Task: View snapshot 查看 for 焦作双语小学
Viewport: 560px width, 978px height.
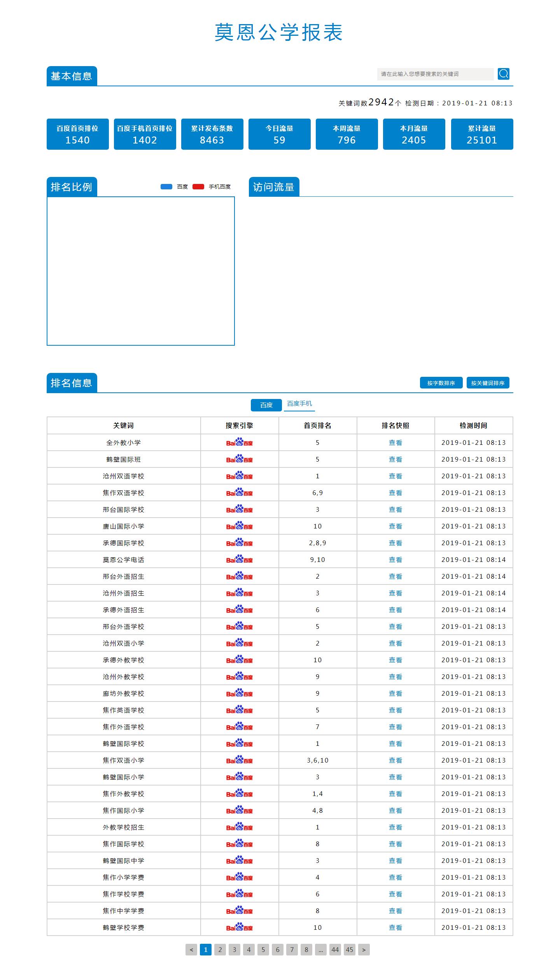Action: coord(395,760)
